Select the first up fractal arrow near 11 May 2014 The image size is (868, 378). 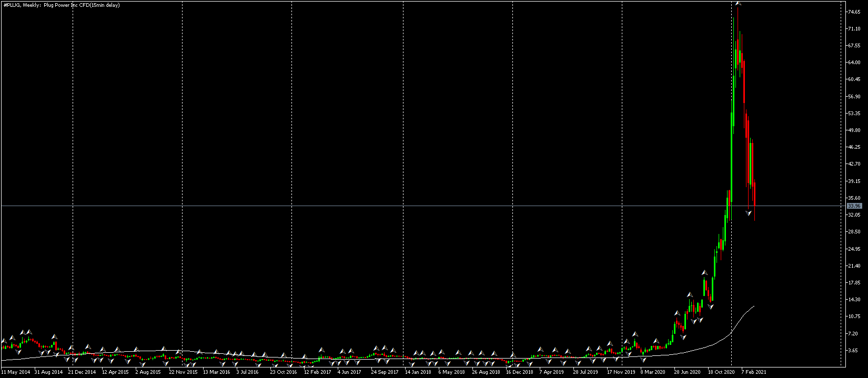(x=5, y=341)
